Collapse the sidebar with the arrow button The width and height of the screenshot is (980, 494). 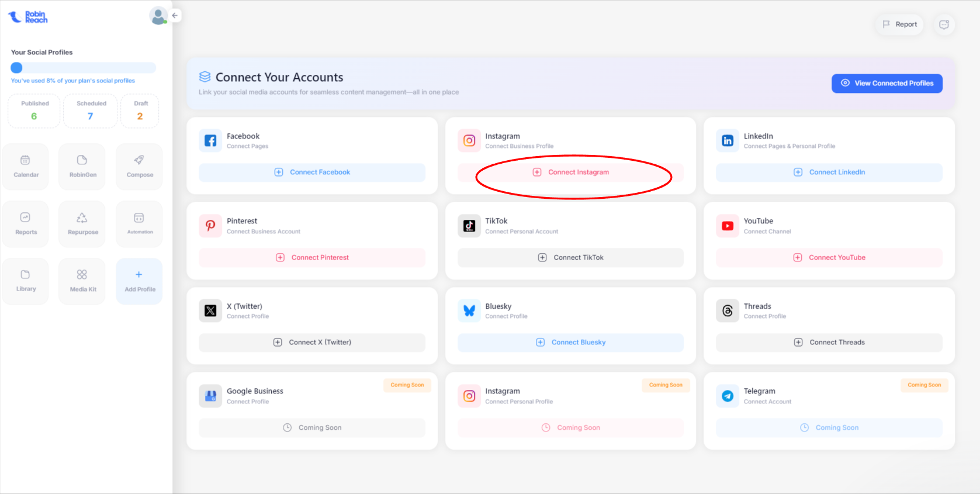coord(175,16)
